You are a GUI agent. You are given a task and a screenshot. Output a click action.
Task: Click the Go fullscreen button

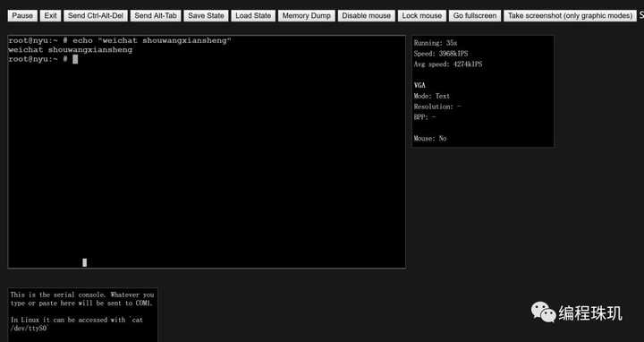[x=475, y=15]
